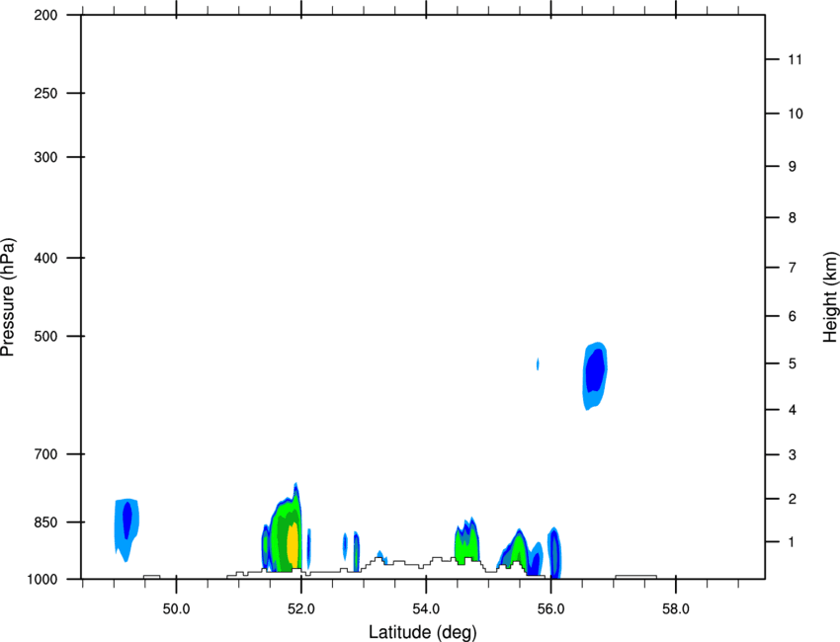The width and height of the screenshot is (840, 642).
Task: Click pressure tick label 300
Action: tap(45, 157)
